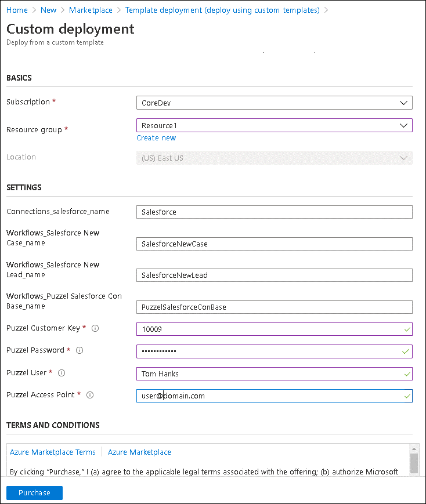This screenshot has width=426, height=504.
Task: Focus the Puzzel Password field
Action: (274, 351)
